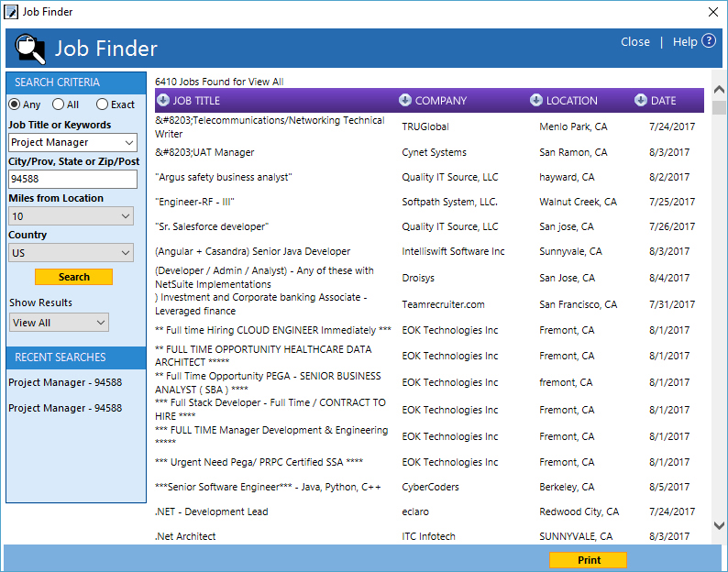
Task: Open second recent search Project Manager - 94588
Action: 65,408
